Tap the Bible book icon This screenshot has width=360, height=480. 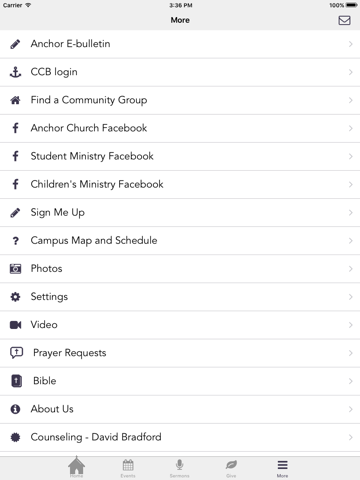17,381
